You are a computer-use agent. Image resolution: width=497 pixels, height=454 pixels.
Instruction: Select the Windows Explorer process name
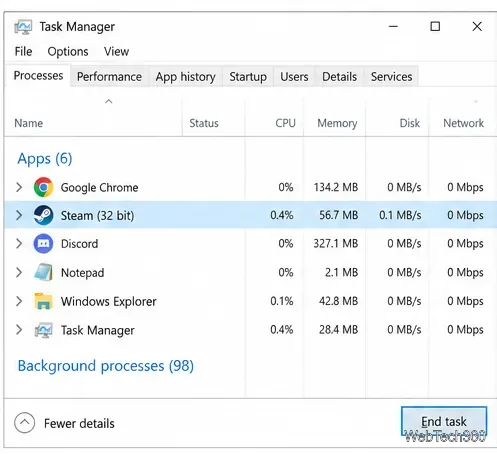(x=109, y=301)
